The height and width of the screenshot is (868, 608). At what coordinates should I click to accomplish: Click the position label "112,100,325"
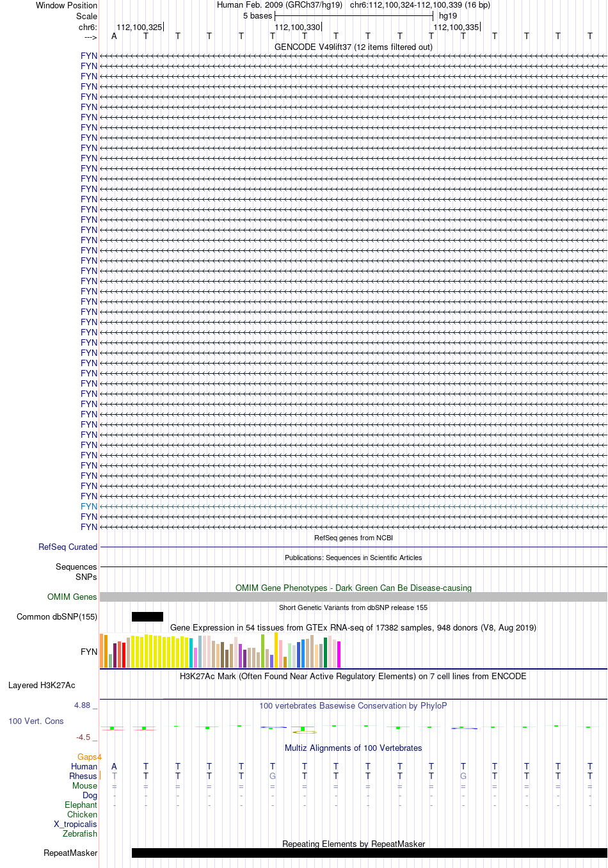[140, 27]
